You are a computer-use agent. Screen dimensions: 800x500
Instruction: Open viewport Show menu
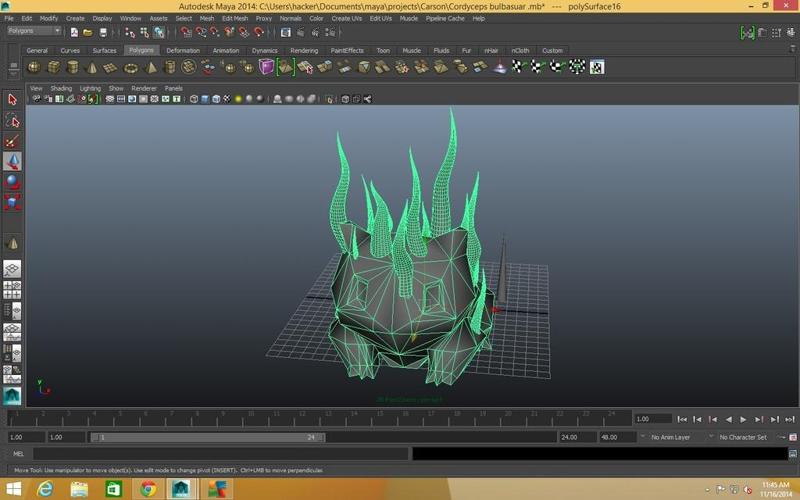(x=116, y=88)
